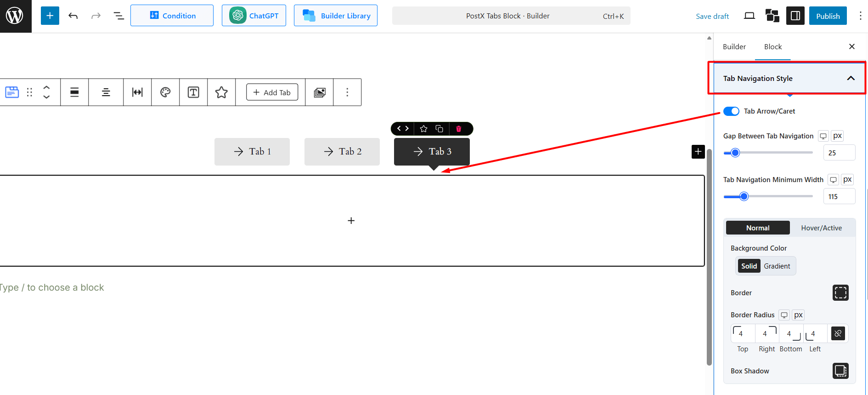
Task: Toggle the settings sidebar panel
Action: coord(795,16)
